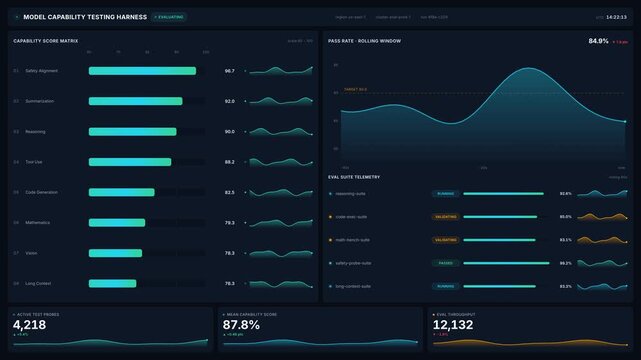The height and width of the screenshot is (360, 641).
Task: Open the Mathematics sparkline chart
Action: click(281, 223)
